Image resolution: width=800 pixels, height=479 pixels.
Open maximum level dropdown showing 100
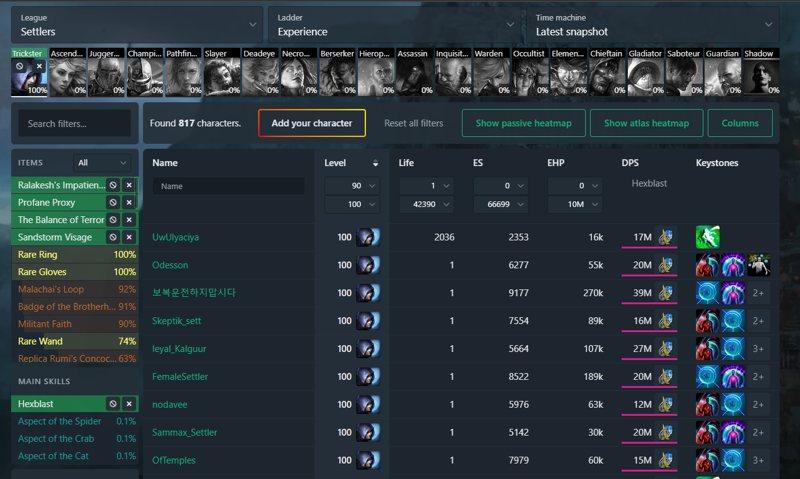pyautogui.click(x=351, y=204)
